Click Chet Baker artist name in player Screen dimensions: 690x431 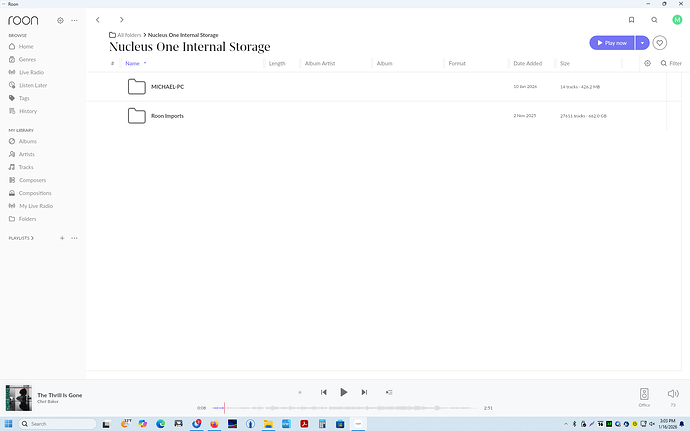tap(48, 402)
